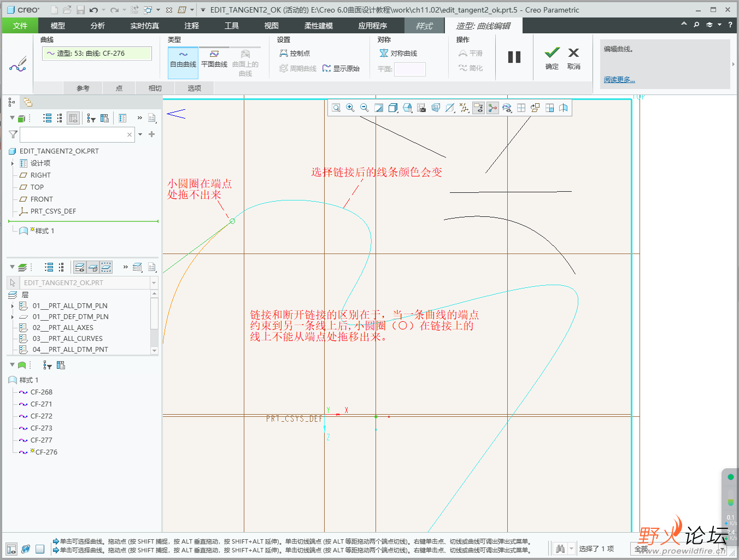Toggle tree columns display icon
Image resolution: width=739 pixels, height=560 pixels.
[x=73, y=118]
